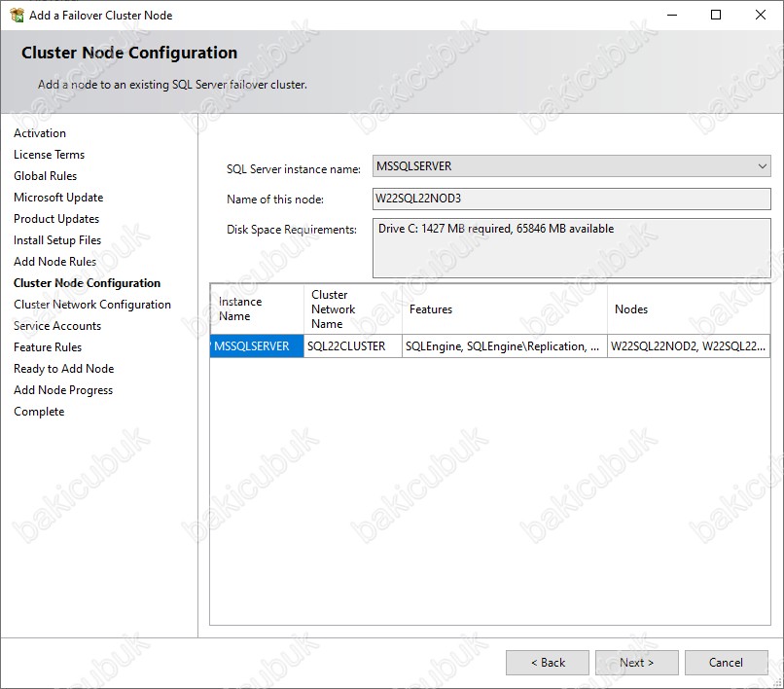The width and height of the screenshot is (784, 689).
Task: Maximize the Add a Failover Cluster Node window
Action: 716,15
